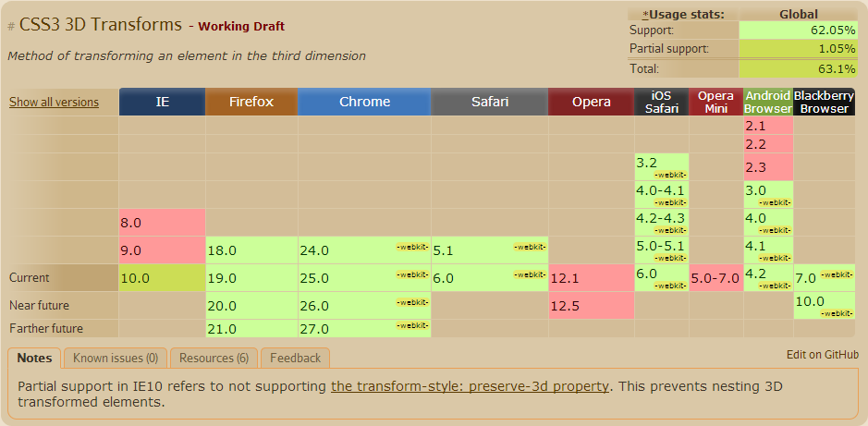This screenshot has height=426, width=868.
Task: Click the Firefox 19.0 version cell
Action: coord(251,278)
